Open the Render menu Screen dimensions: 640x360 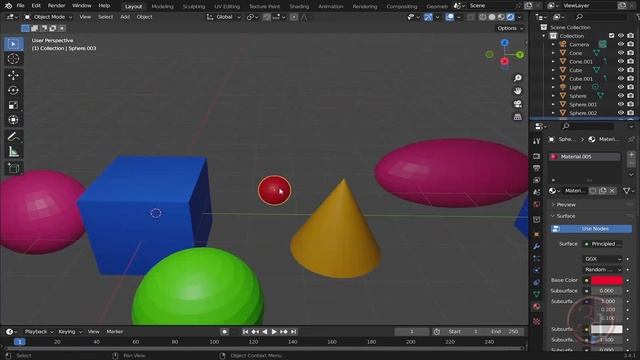click(56, 6)
